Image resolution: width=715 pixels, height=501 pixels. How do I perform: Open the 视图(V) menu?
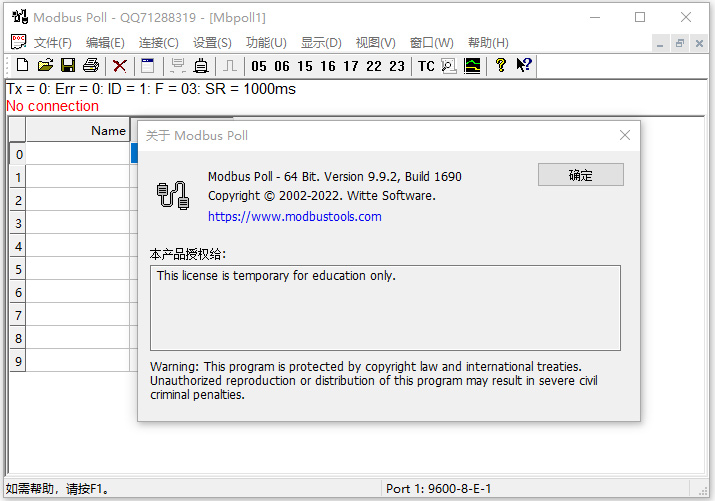[375, 42]
